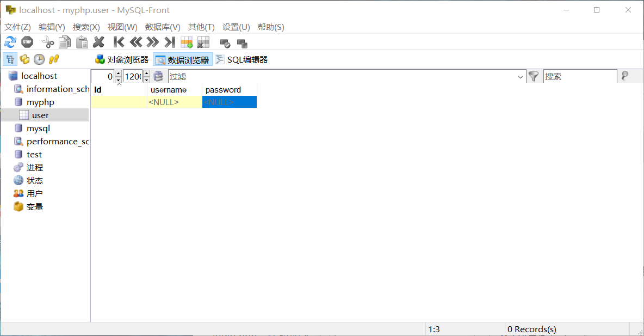The image size is (644, 336).
Task: Click the 过滤 filter input box
Action: pyautogui.click(x=342, y=76)
